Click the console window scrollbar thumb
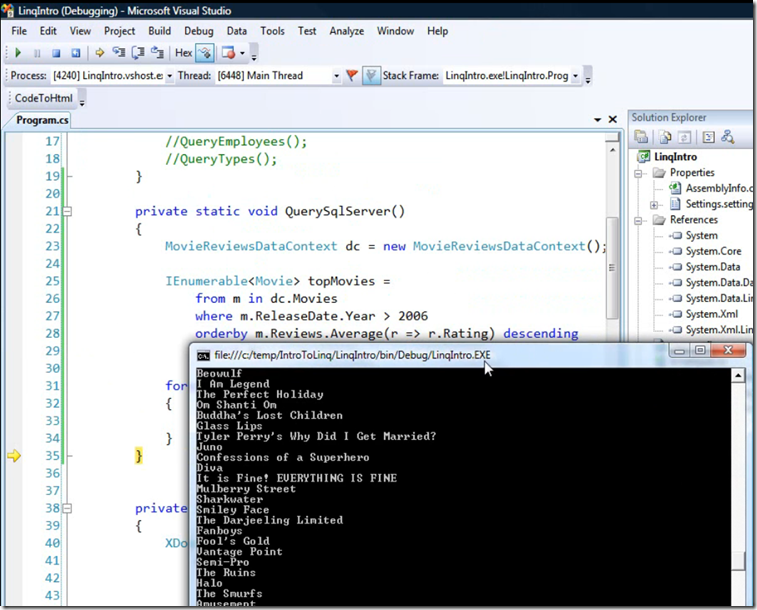Viewport: 757px width, 610px height. [x=738, y=562]
